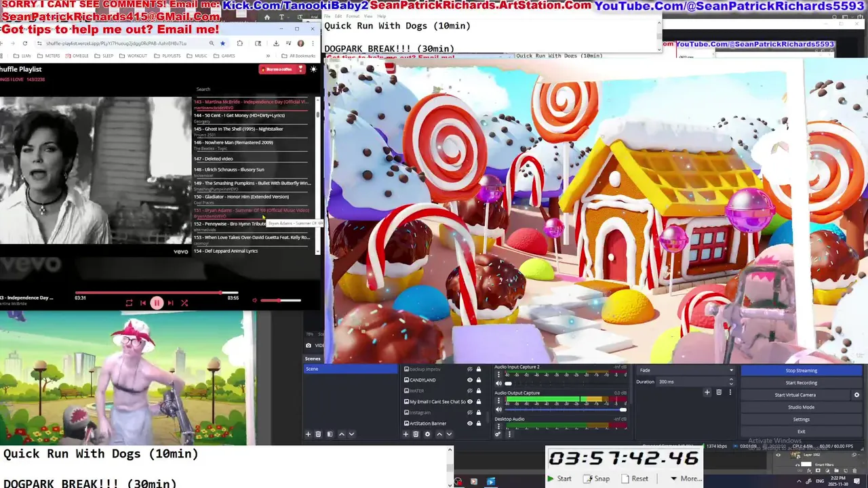Skip to next track in playlist player
This screenshot has width=868, height=488.
(x=170, y=303)
